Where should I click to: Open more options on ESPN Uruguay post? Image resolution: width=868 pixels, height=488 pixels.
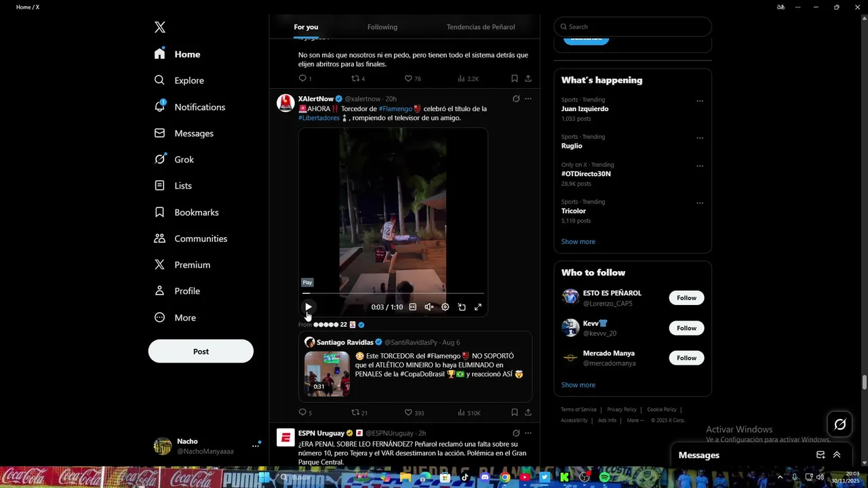(528, 433)
